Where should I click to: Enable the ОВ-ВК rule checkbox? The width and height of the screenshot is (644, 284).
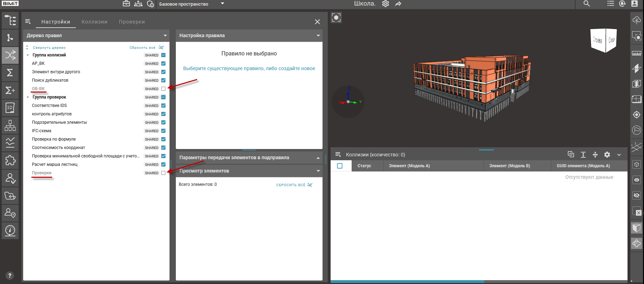pyautogui.click(x=163, y=89)
